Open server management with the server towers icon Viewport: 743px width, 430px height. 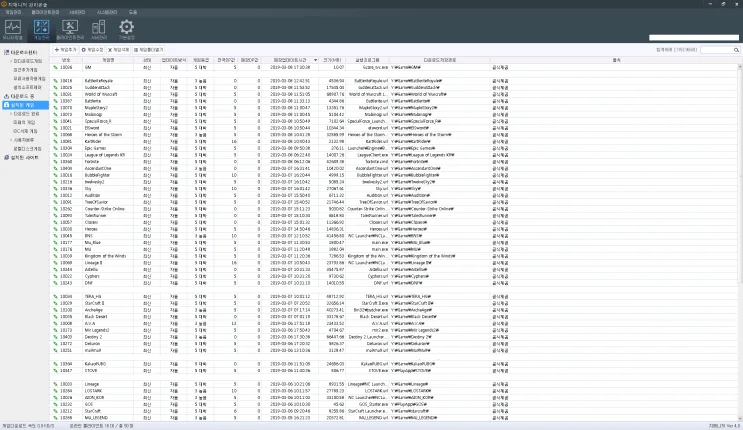99,27
